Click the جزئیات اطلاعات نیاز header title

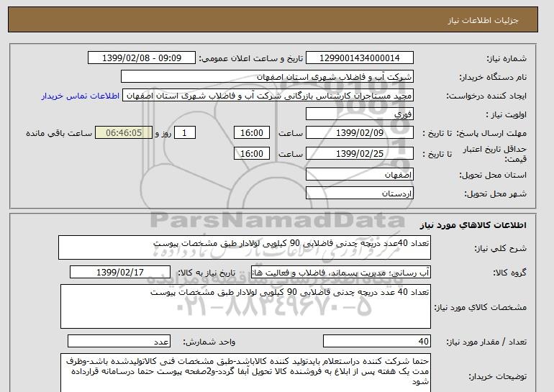[x=483, y=20]
